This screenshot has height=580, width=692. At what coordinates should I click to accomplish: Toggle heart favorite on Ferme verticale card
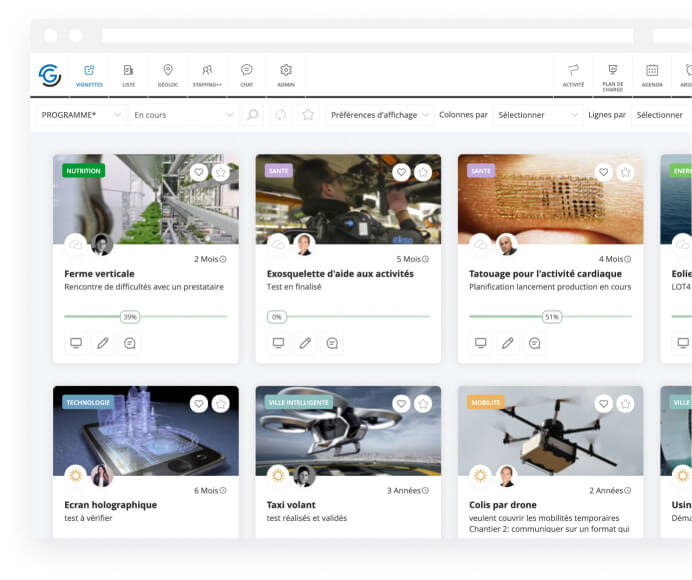tap(199, 172)
